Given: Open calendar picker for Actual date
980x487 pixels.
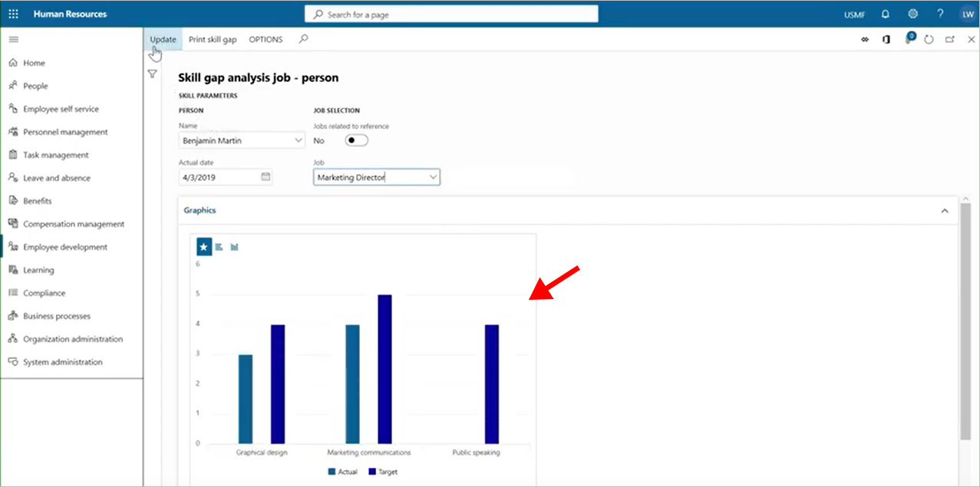Looking at the screenshot, I should [266, 176].
